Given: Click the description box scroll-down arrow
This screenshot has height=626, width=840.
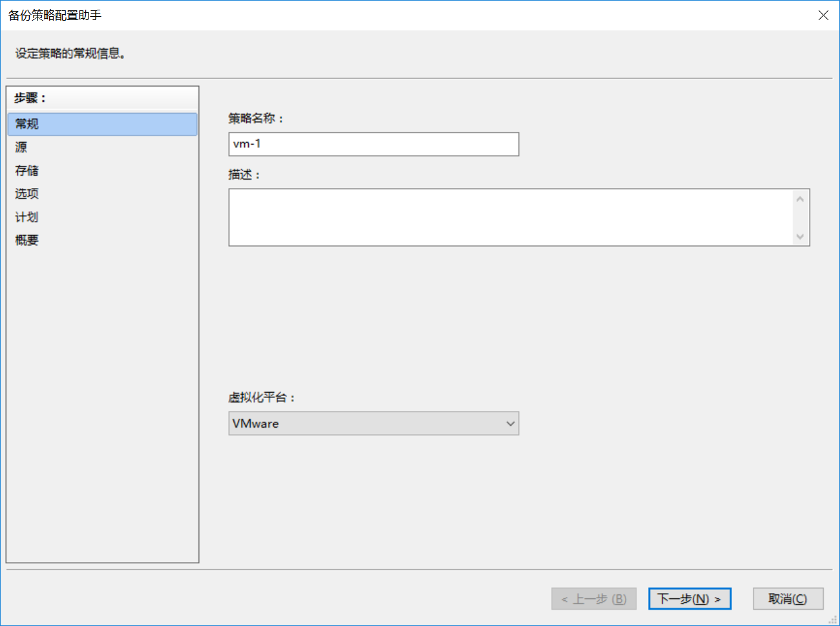Looking at the screenshot, I should pyautogui.click(x=800, y=236).
